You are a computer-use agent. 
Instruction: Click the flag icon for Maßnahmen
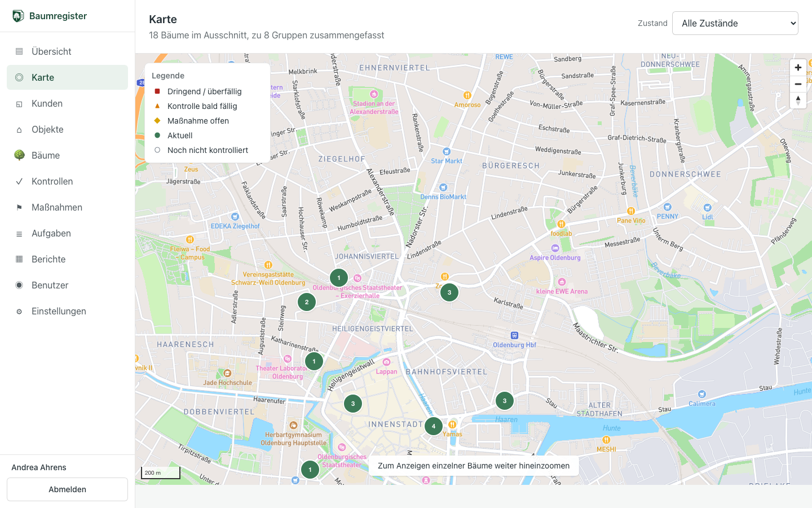[x=19, y=207]
